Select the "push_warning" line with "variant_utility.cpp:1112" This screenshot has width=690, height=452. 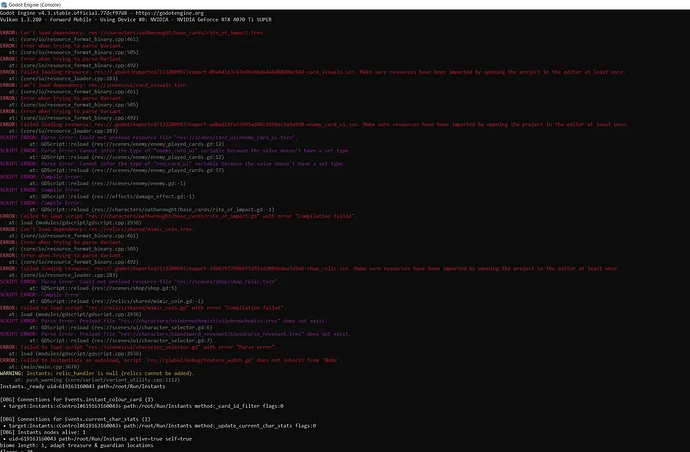pos(97,380)
